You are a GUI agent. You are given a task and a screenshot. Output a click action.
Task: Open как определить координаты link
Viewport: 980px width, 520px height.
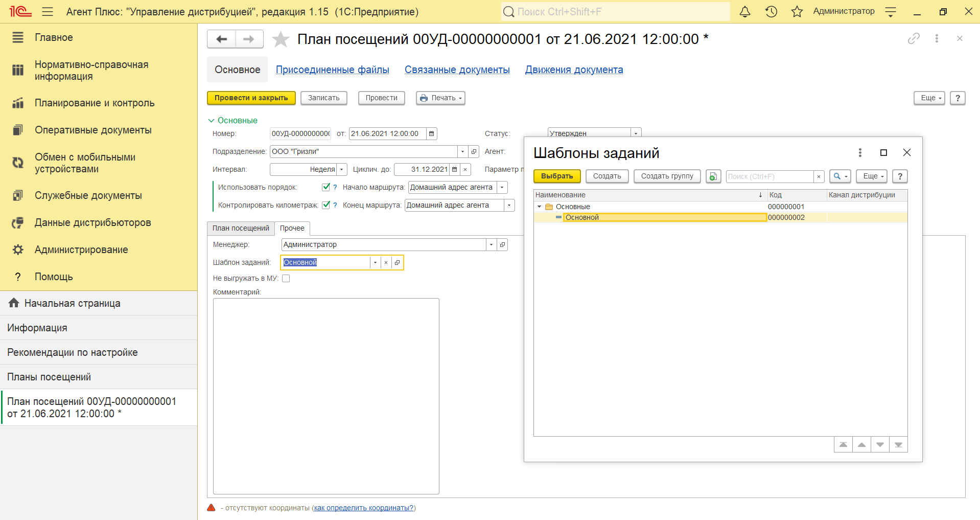[x=364, y=508]
